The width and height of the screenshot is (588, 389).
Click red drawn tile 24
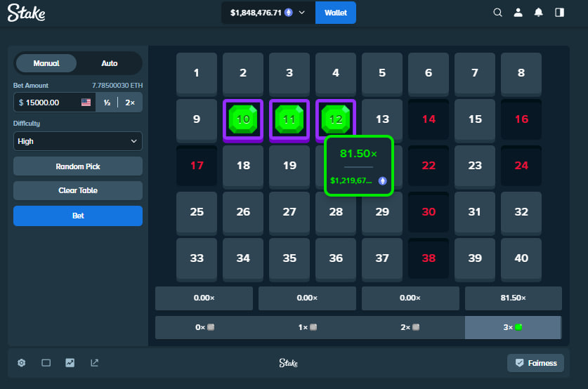click(521, 166)
